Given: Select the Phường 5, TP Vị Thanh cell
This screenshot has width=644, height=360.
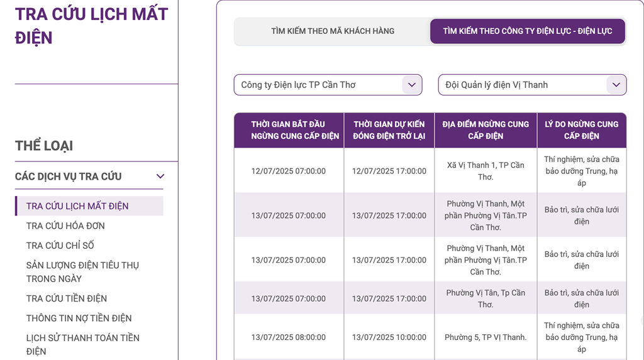Looking at the screenshot, I should point(486,337).
